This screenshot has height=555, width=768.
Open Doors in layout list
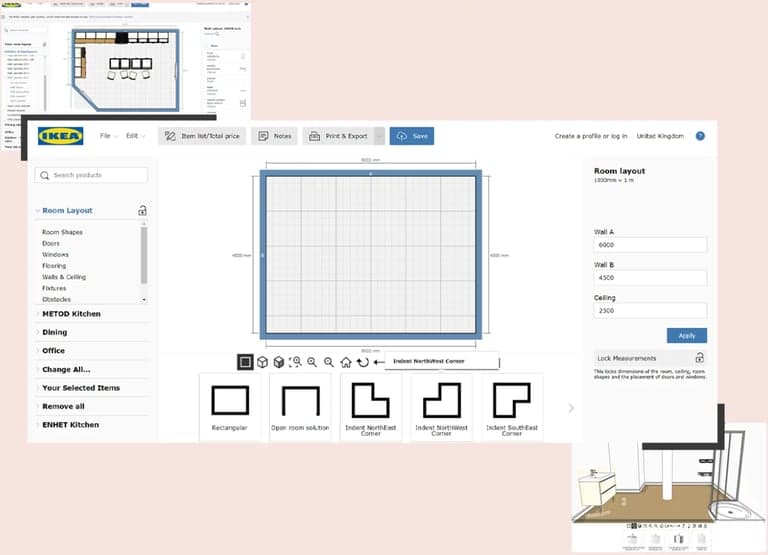coord(51,243)
